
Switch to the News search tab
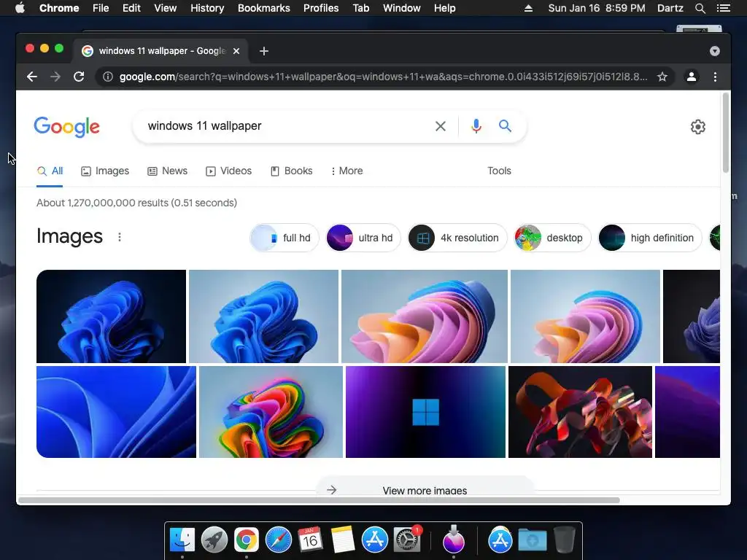click(168, 171)
